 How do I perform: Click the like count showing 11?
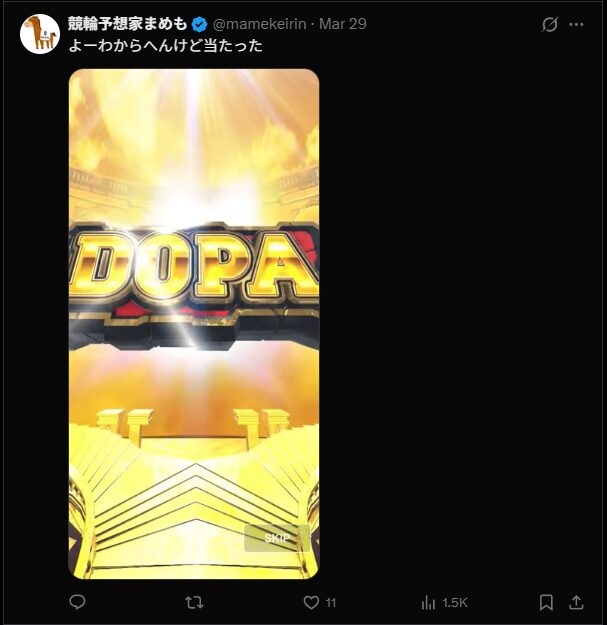331,603
